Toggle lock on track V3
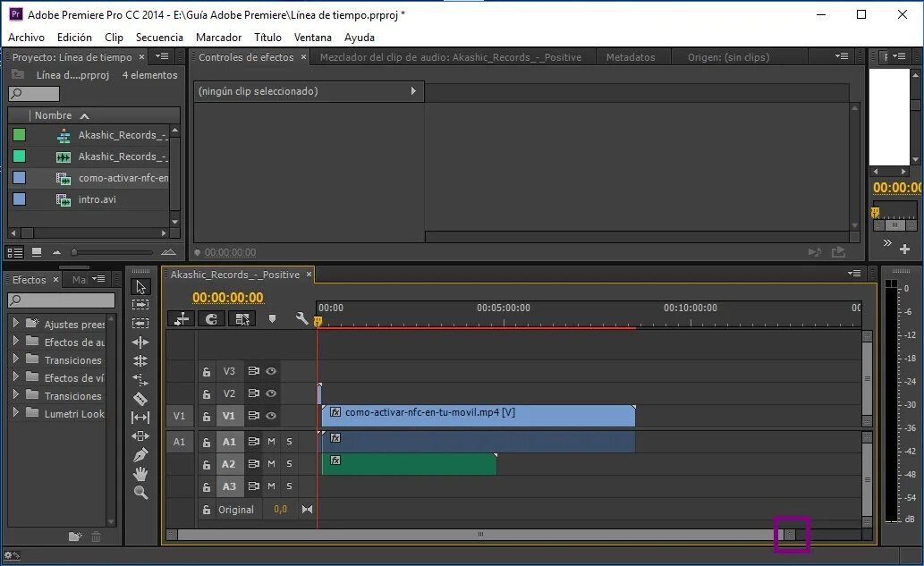This screenshot has height=566, width=924. point(207,372)
